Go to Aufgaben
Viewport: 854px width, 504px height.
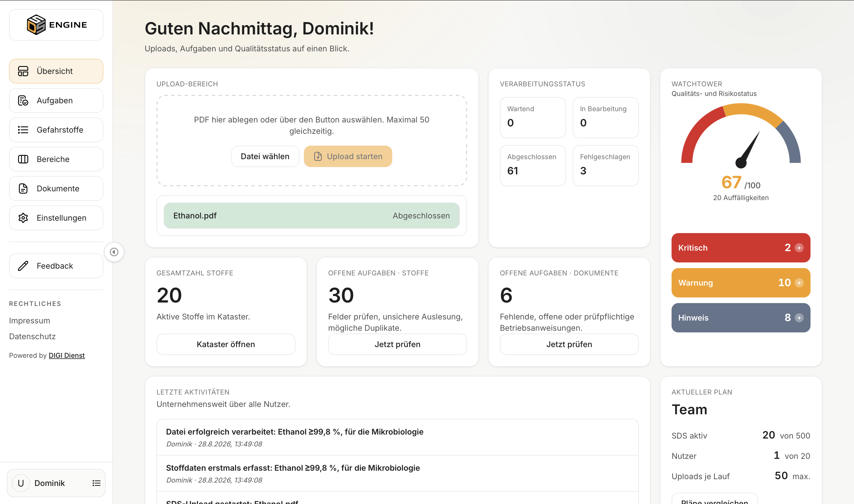pos(56,100)
